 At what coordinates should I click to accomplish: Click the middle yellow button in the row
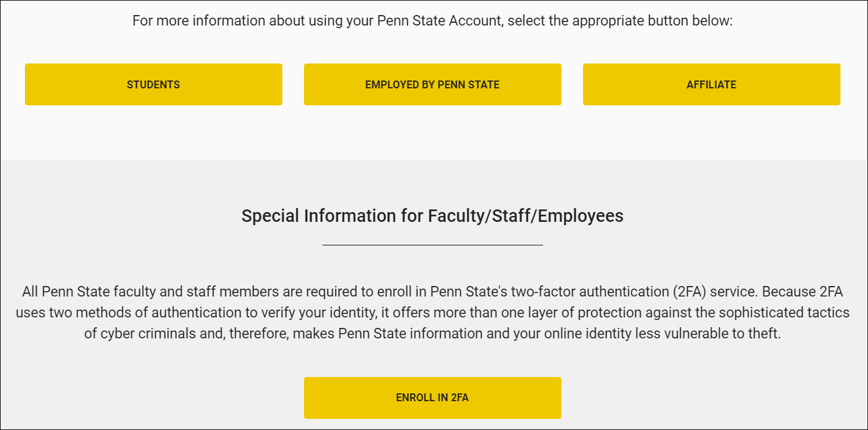[432, 84]
